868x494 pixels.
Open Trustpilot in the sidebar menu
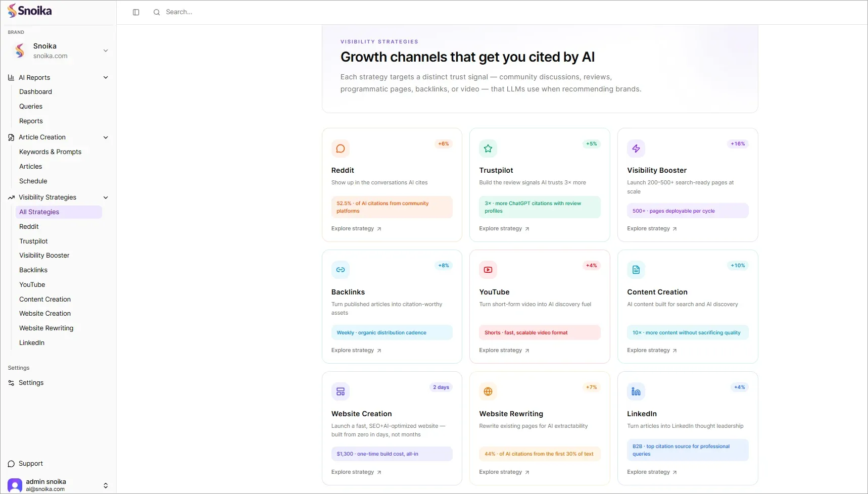click(x=33, y=241)
